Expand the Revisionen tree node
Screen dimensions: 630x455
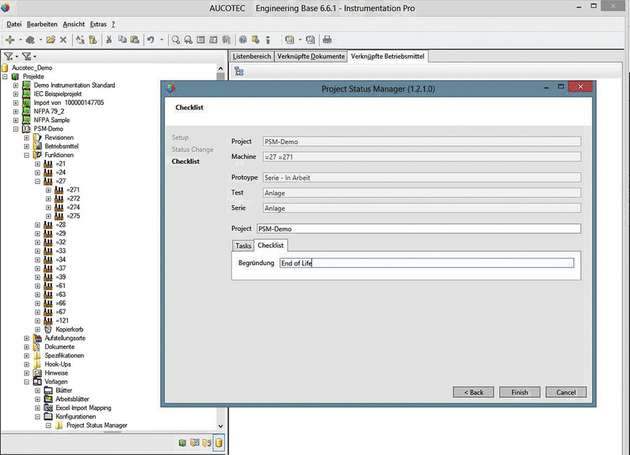27,138
